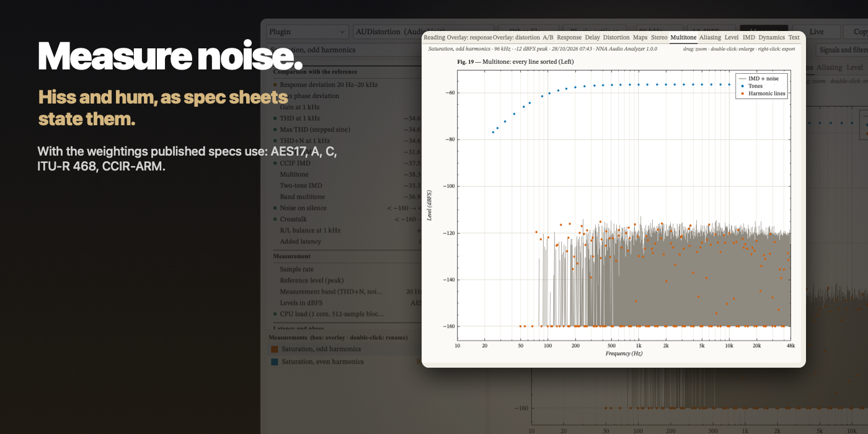Click the 'Multitone' row in the comparison list
868x434 pixels.
347,175
